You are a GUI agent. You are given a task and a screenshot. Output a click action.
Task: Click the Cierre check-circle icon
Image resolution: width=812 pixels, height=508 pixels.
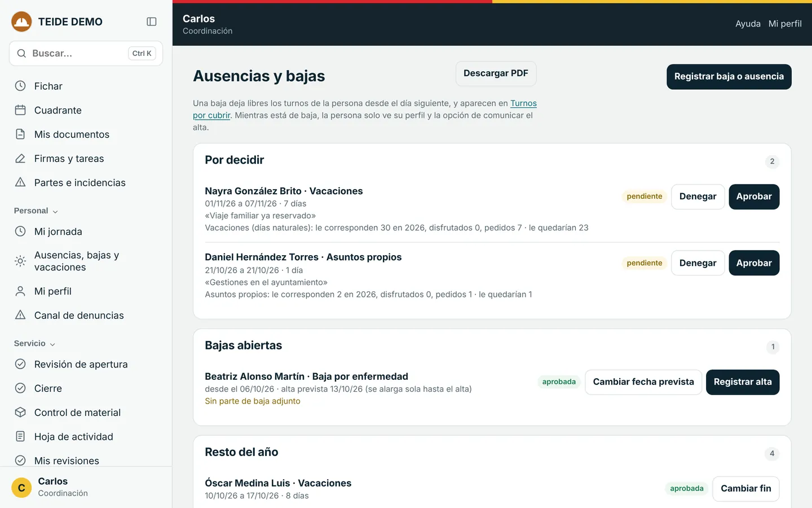click(20, 388)
